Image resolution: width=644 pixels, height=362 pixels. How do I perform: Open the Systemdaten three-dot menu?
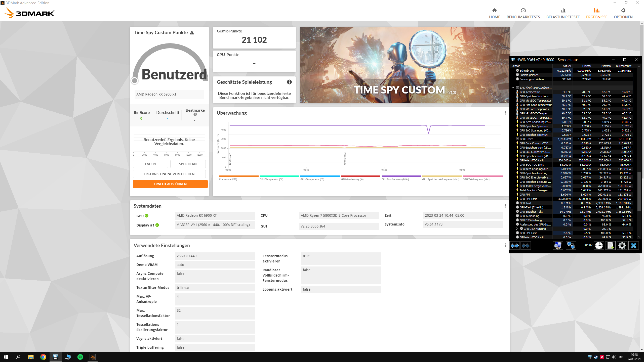(x=505, y=206)
